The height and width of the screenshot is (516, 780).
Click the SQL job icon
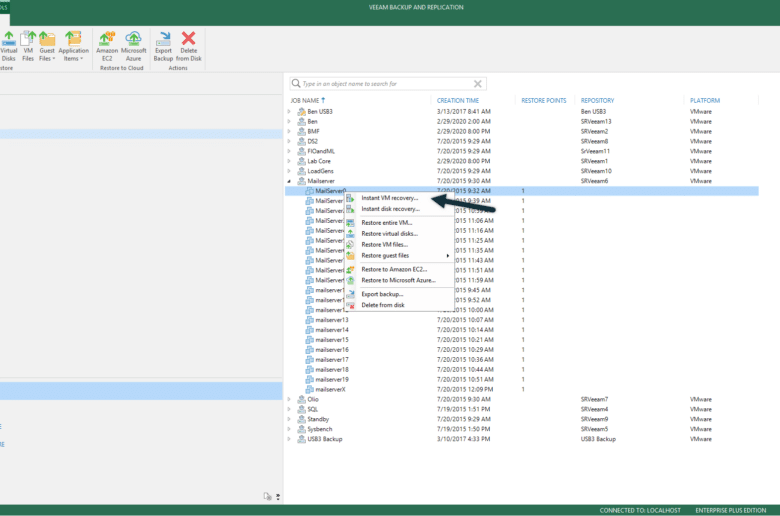click(301, 409)
